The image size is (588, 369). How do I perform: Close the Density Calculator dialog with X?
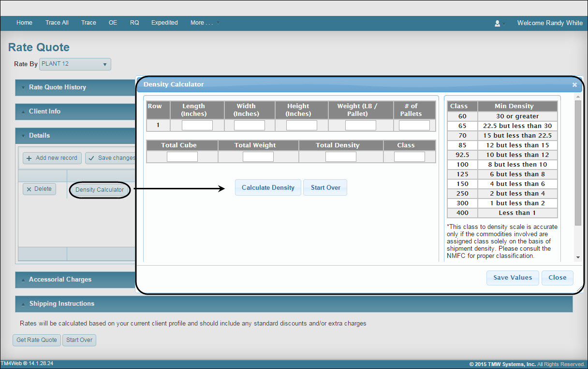click(574, 85)
